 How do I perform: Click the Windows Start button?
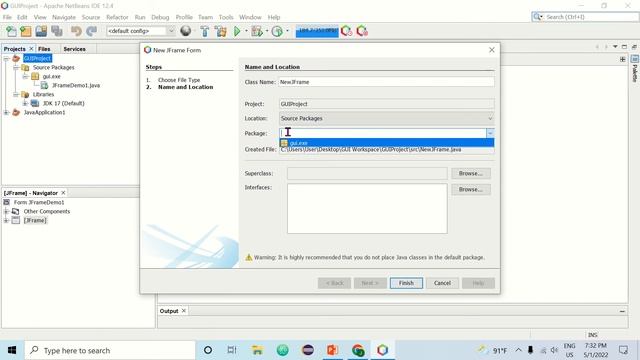12,350
